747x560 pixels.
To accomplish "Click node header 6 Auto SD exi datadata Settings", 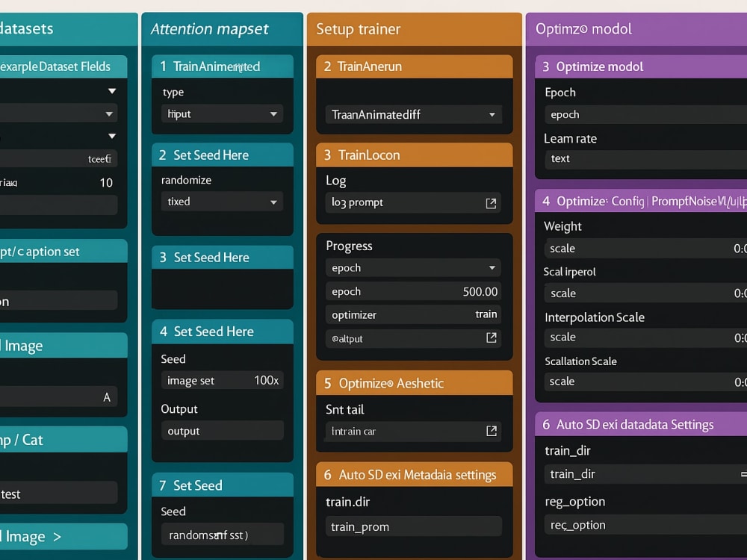I will click(x=641, y=424).
